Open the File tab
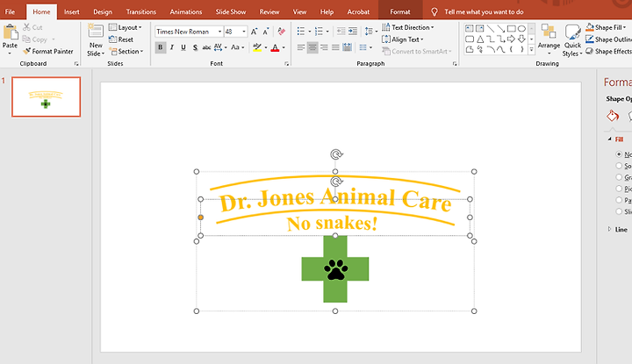The height and width of the screenshot is (364, 632). pos(10,11)
